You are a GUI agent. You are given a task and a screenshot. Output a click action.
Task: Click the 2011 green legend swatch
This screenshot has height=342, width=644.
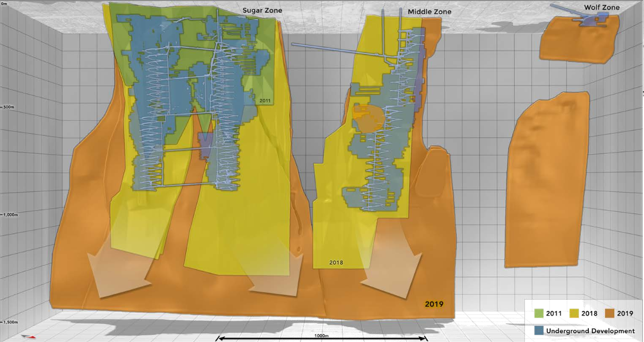[539, 313]
